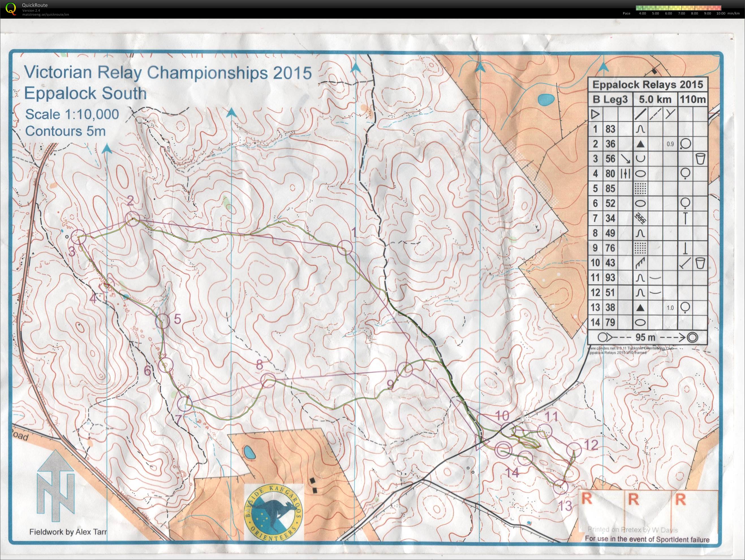Click the Bayside Kangaroos Orienteers logo
745x560 pixels.
click(x=274, y=513)
